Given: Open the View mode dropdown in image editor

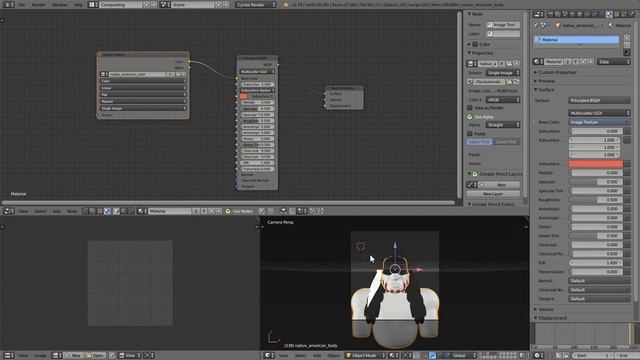Looking at the screenshot, I should [x=130, y=356].
